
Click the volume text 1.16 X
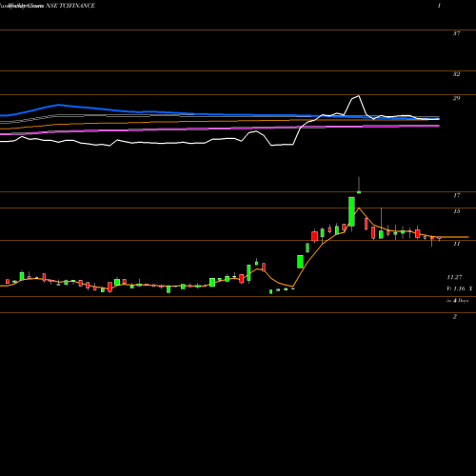pyautogui.click(x=460, y=288)
